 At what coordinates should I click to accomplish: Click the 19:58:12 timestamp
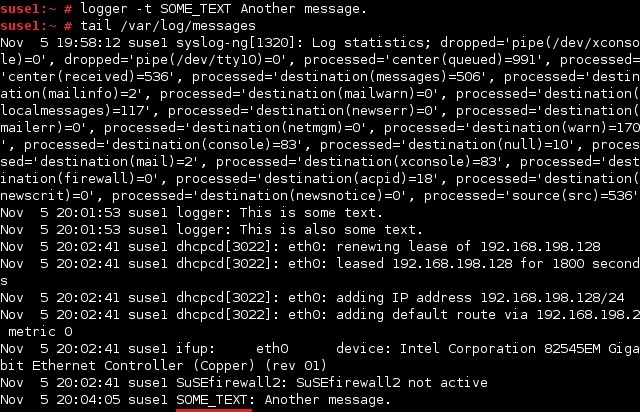(88, 43)
